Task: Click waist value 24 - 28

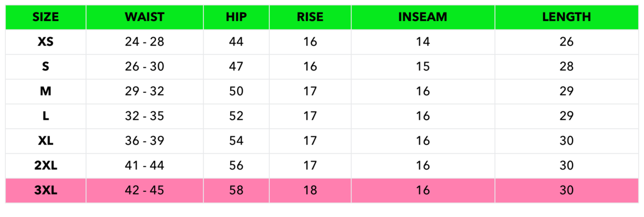Action: click(144, 42)
